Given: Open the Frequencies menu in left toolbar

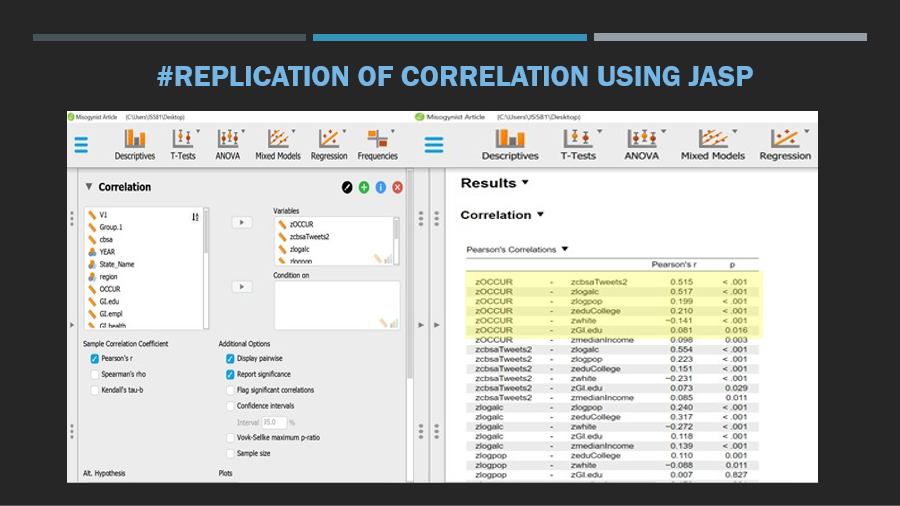Looking at the screenshot, I should click(377, 145).
